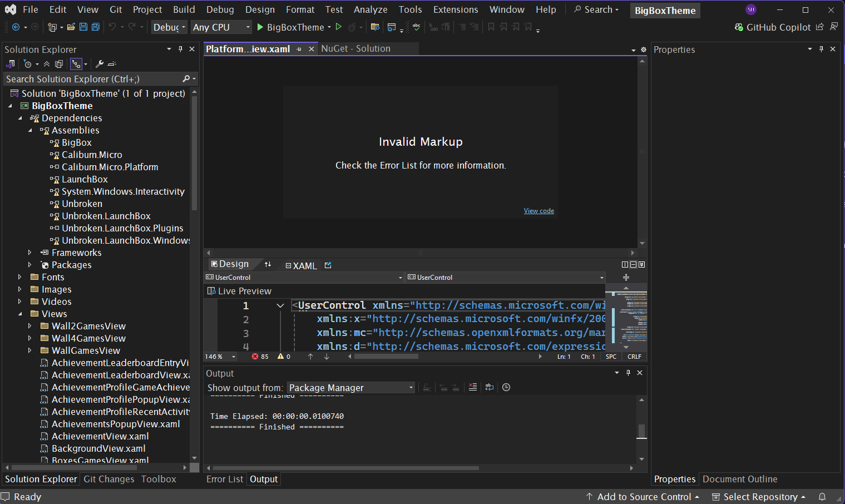Open the Extensions menu
The width and height of the screenshot is (845, 504).
tap(456, 9)
